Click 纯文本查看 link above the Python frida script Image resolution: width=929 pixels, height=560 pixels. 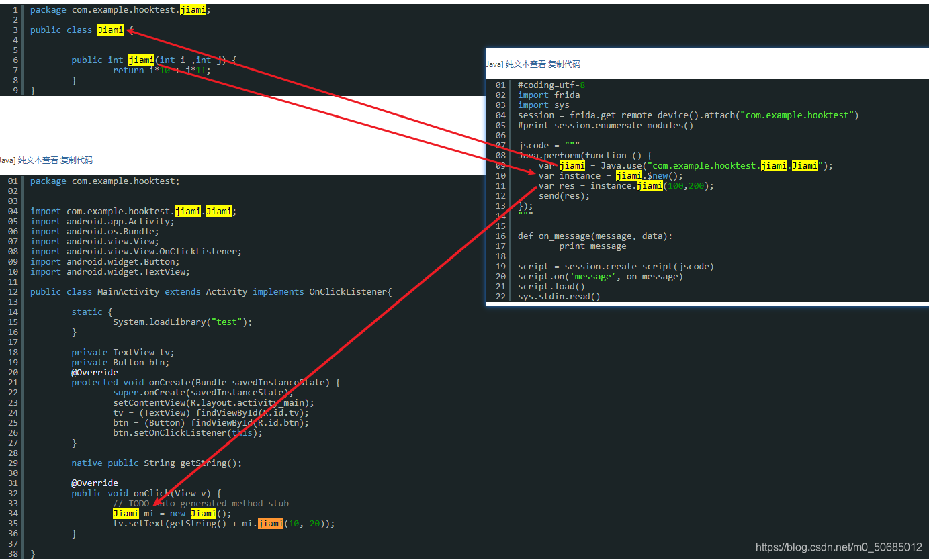[x=526, y=64]
